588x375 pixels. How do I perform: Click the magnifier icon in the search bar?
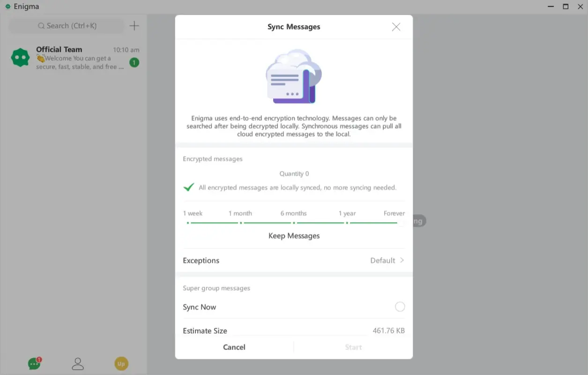click(41, 26)
